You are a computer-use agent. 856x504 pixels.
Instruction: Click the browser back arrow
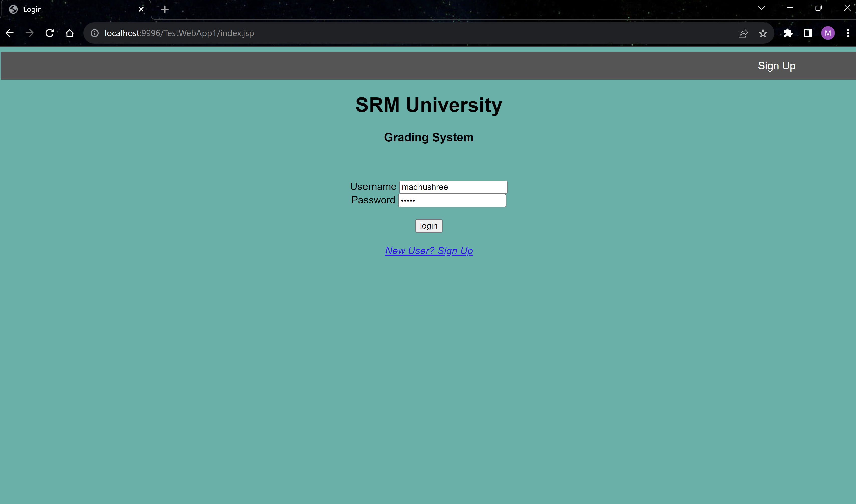pyautogui.click(x=9, y=33)
